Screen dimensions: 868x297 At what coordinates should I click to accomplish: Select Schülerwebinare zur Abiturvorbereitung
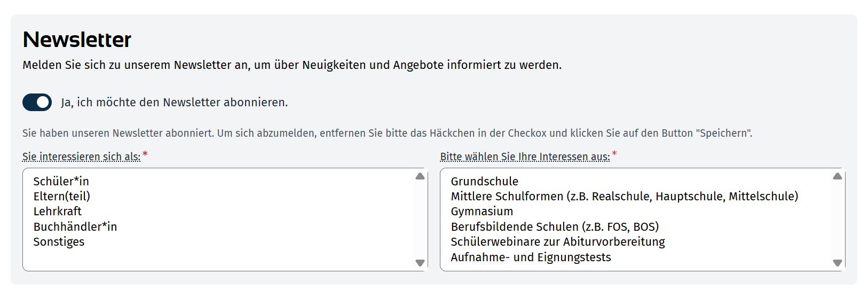[557, 241]
